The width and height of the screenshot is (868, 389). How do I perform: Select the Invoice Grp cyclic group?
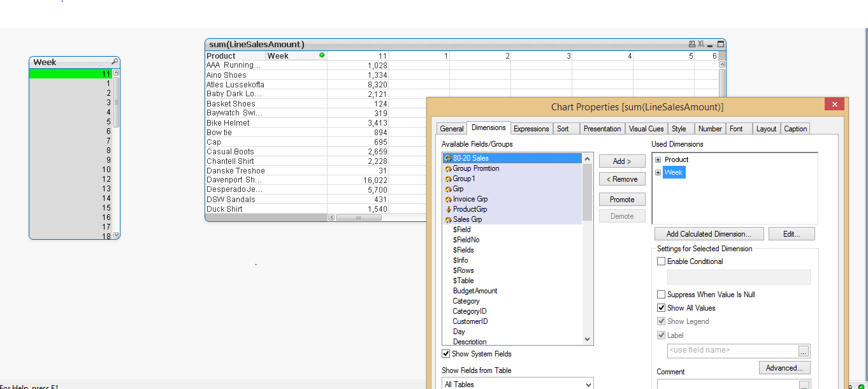470,199
